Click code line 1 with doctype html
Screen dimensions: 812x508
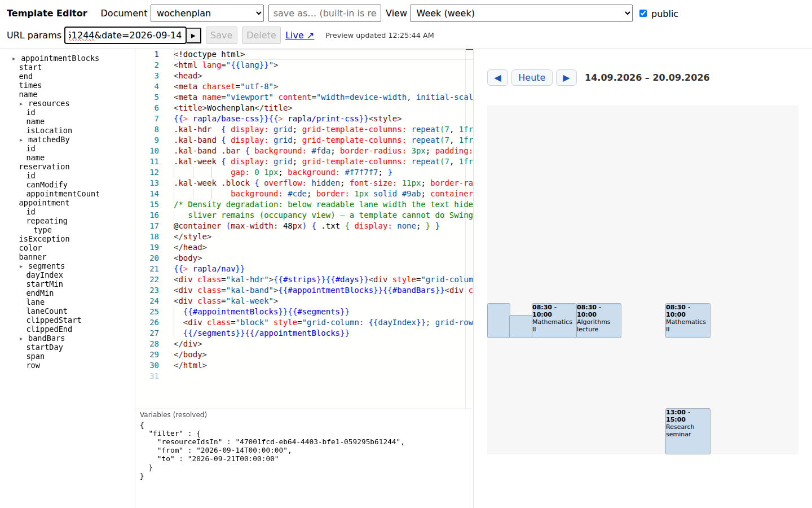coord(209,55)
